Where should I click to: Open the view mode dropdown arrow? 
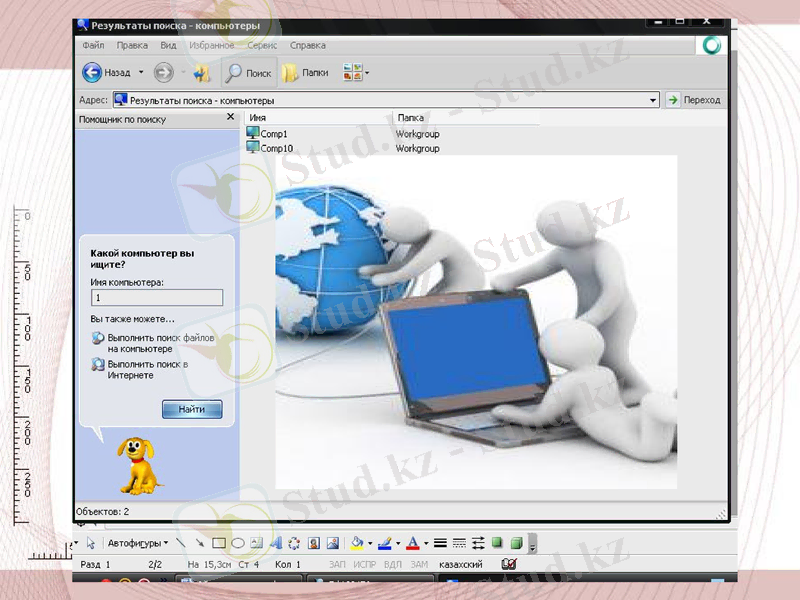pyautogui.click(x=367, y=73)
